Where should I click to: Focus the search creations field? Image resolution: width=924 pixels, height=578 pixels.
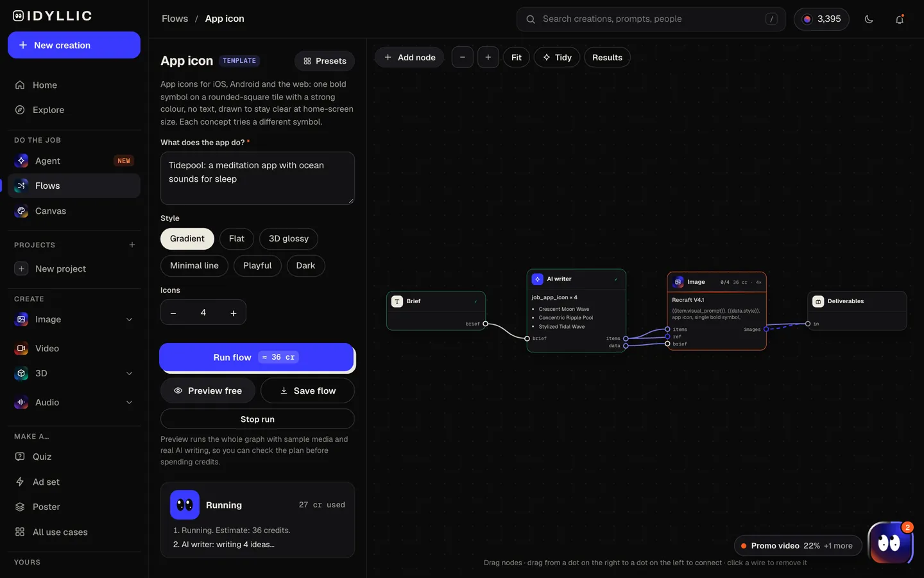tap(651, 19)
